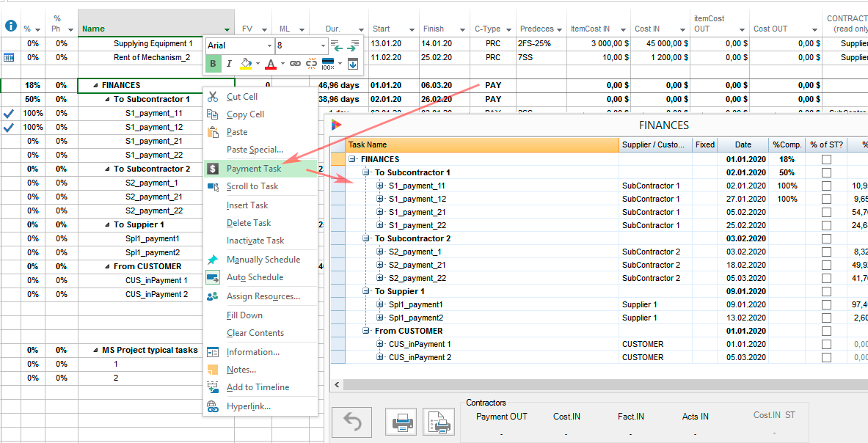Click the table icon beside Rent of Mechanism_2
Viewport: 868px width, 443px height.
point(9,57)
